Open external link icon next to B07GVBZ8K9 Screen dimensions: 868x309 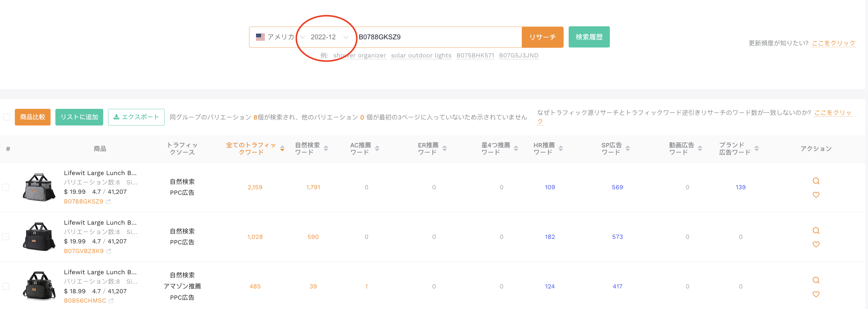[x=109, y=251]
